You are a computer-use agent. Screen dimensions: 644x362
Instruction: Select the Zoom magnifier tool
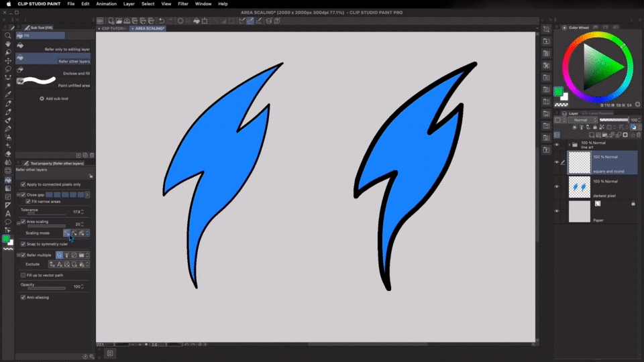[8, 36]
